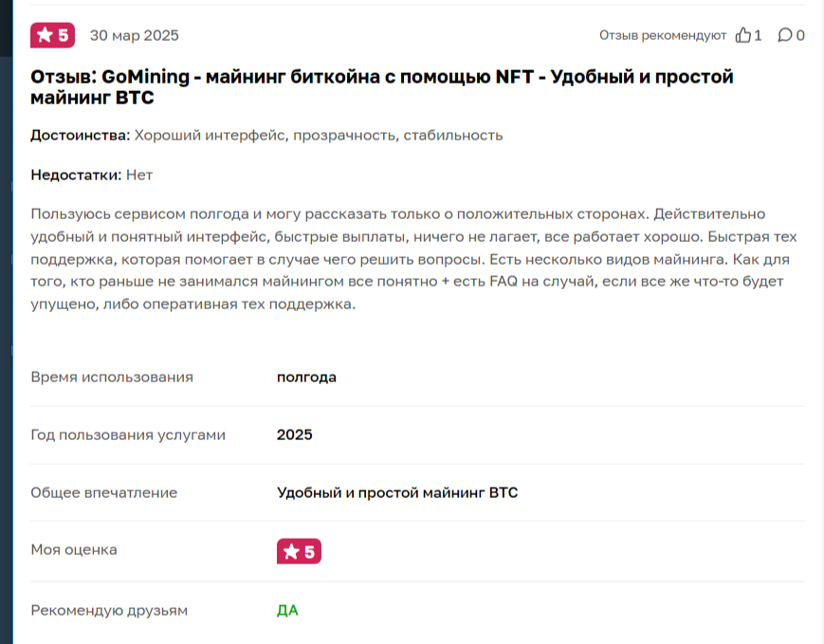Click the Недостатки heading
Viewport: 824px width, 644px height.
[76, 175]
